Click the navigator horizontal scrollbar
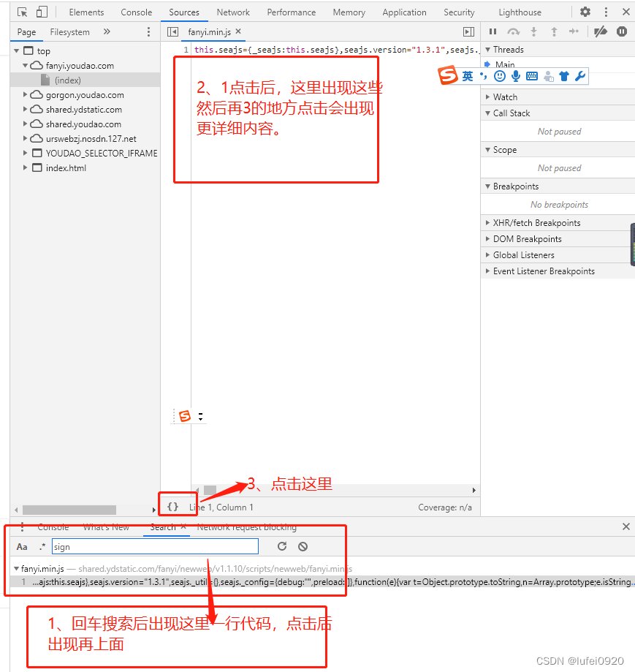 pyautogui.click(x=69, y=510)
